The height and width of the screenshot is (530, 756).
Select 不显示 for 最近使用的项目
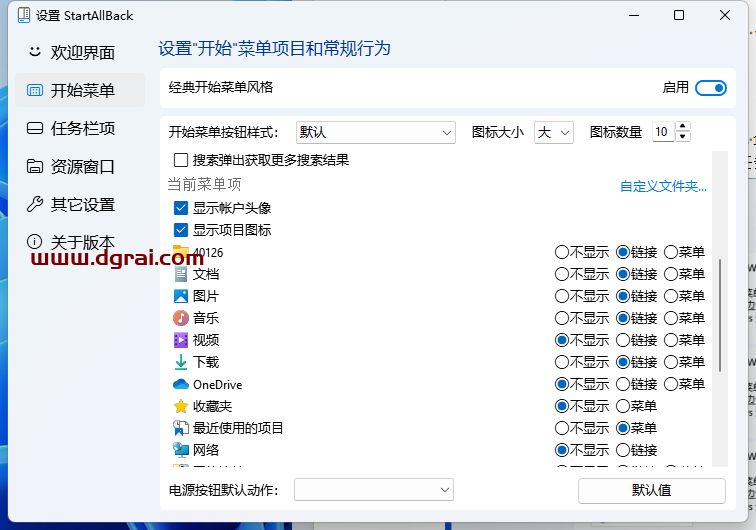(x=561, y=428)
